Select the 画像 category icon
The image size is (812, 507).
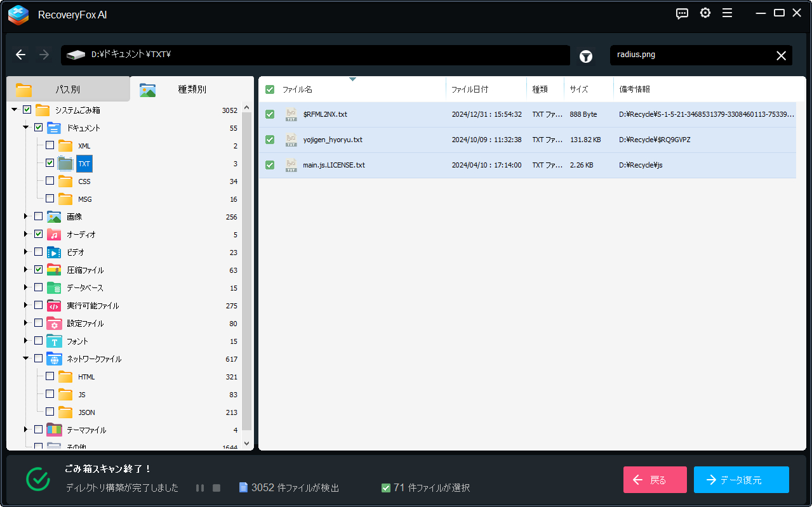[x=54, y=216]
